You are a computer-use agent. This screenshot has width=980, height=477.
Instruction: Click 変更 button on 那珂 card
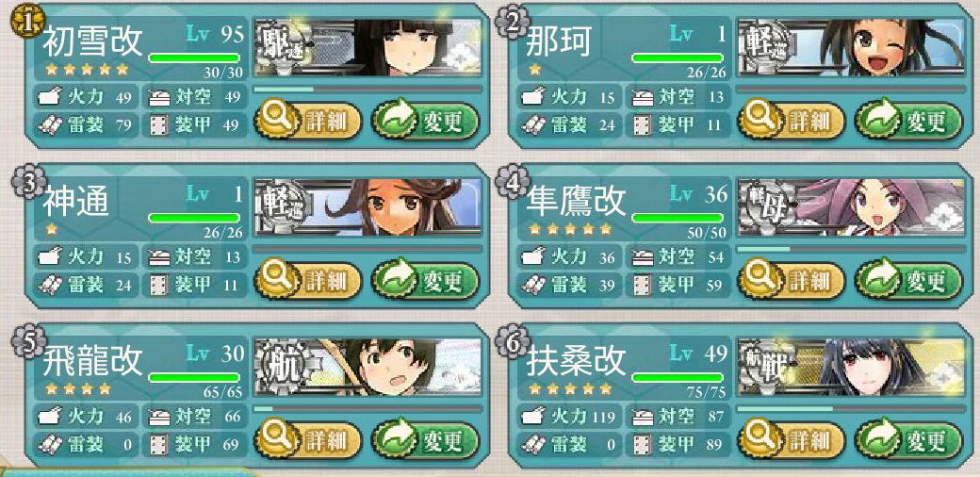pos(909,122)
